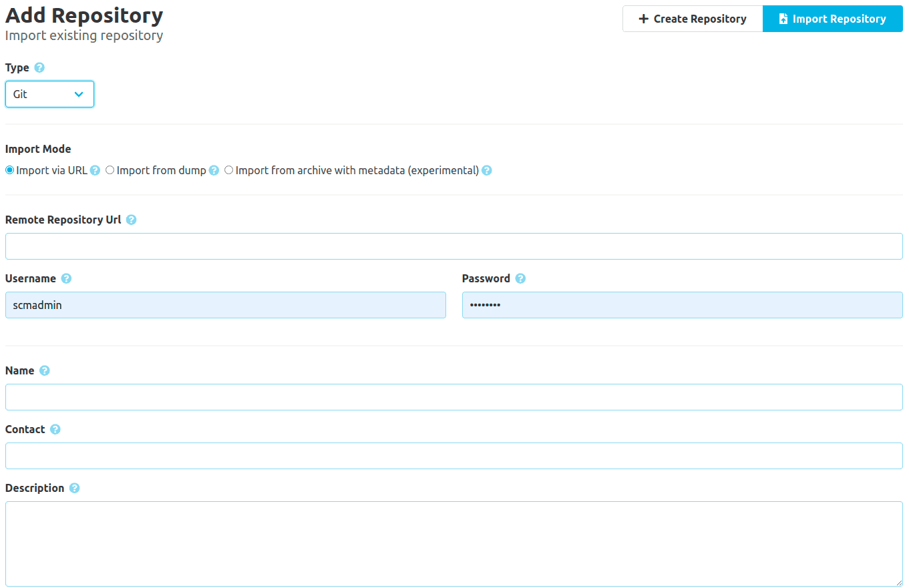Switch to Create Repository
Image resolution: width=909 pixels, height=588 pixels.
[692, 19]
